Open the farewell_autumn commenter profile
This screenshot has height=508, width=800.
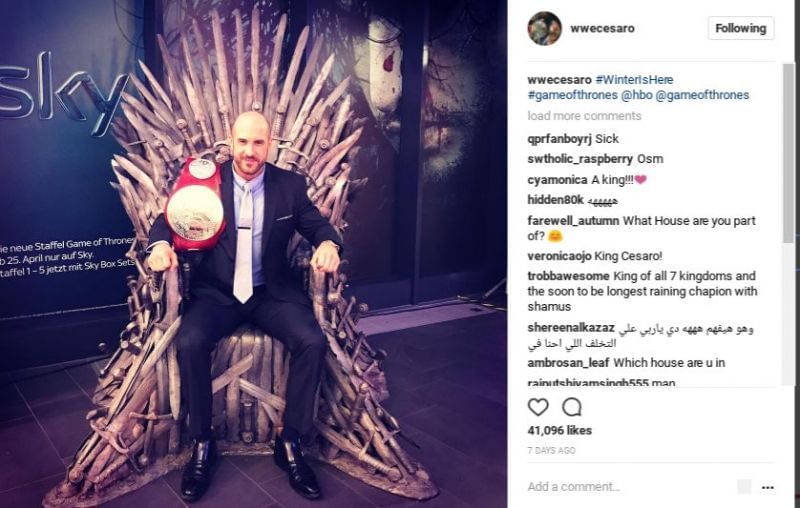(x=573, y=221)
